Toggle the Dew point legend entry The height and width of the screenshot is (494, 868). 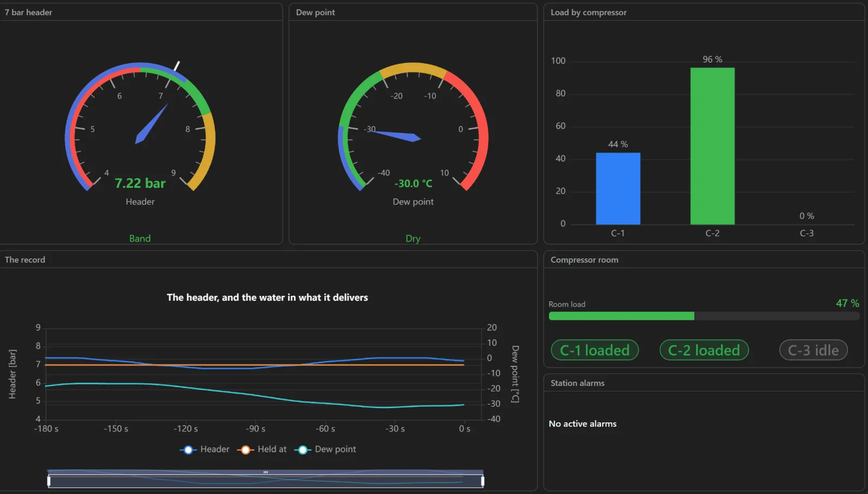(x=325, y=449)
